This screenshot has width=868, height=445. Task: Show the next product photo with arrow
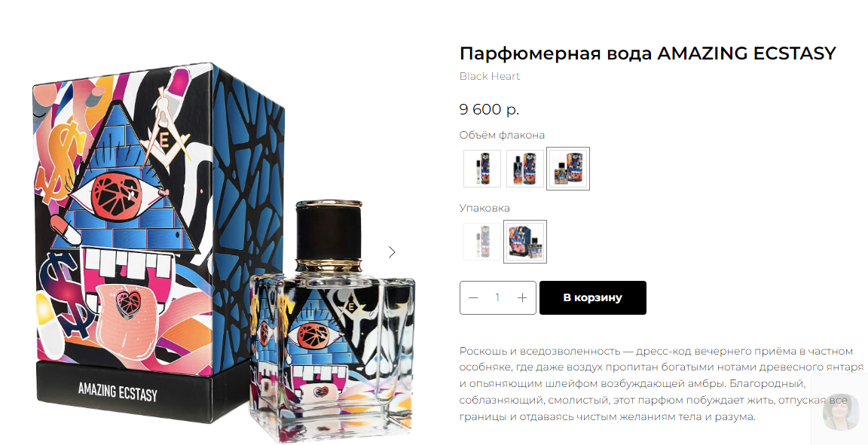(x=392, y=252)
